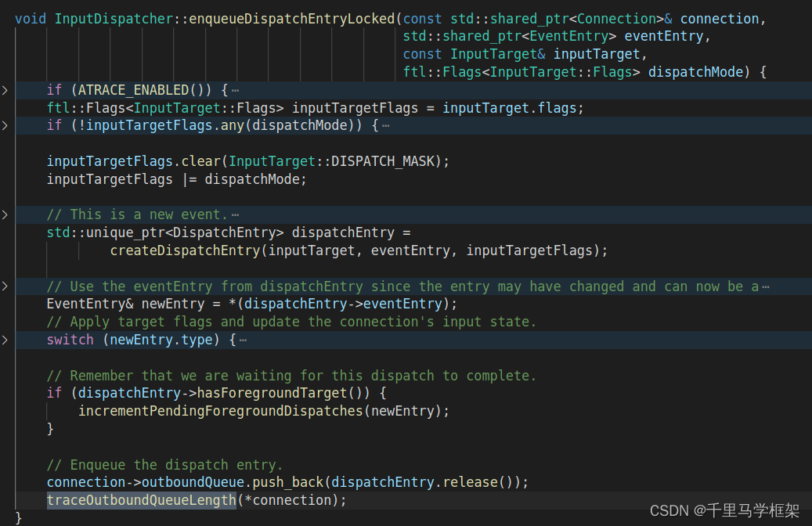812x526 pixels.
Task: Expand the folded switch (newEntry.type) block
Action: point(5,340)
